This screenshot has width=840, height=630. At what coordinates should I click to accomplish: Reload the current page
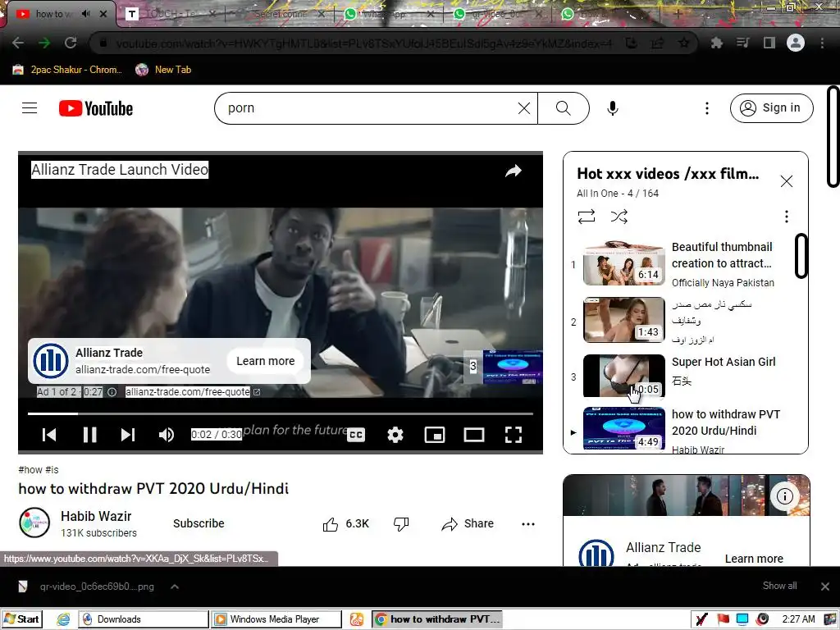click(x=71, y=43)
